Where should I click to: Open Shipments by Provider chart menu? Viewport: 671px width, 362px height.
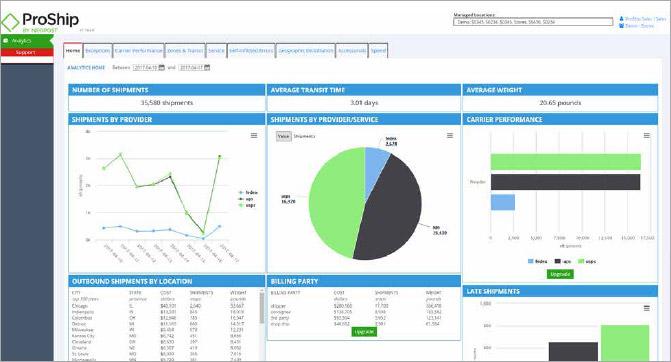(254, 135)
